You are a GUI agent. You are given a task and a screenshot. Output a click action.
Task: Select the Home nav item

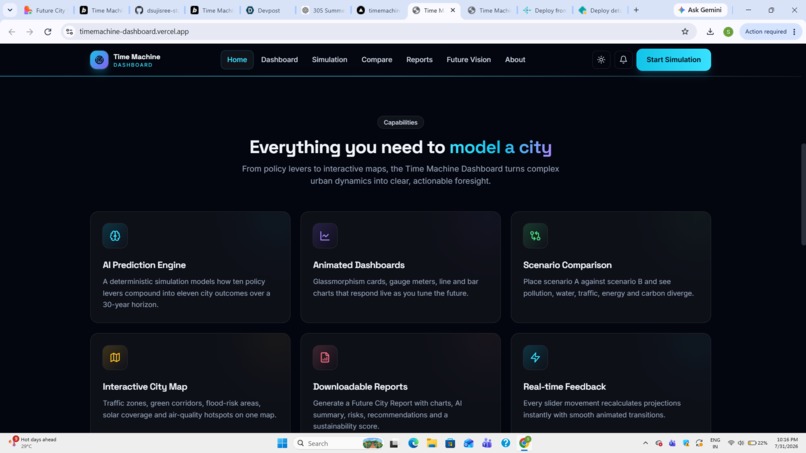tap(237, 60)
